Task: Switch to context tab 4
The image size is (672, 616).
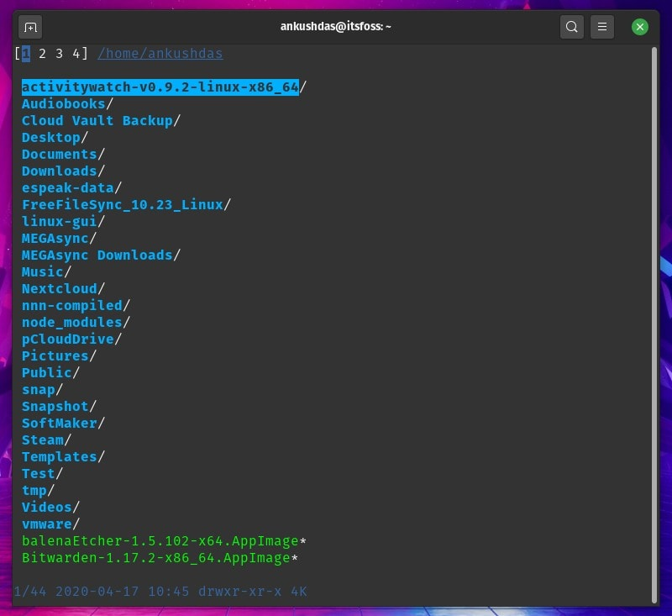Action: (x=76, y=54)
